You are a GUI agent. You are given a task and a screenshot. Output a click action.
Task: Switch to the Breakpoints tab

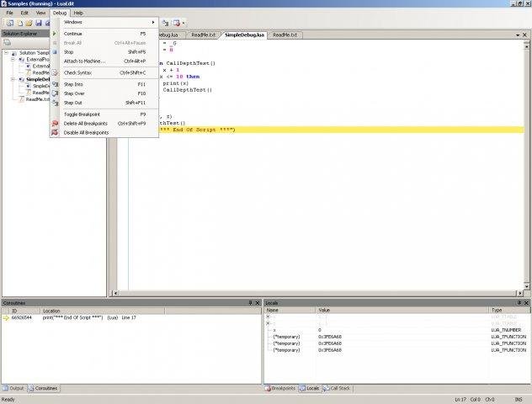281,388
